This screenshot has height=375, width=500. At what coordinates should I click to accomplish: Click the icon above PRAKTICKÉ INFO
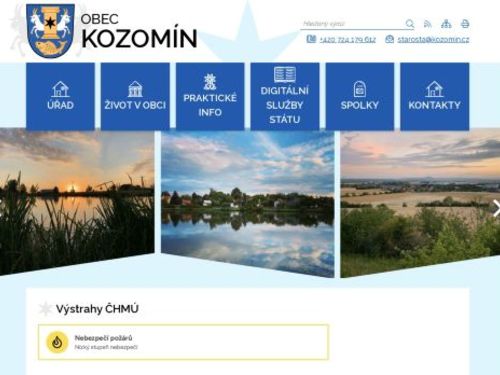[210, 82]
